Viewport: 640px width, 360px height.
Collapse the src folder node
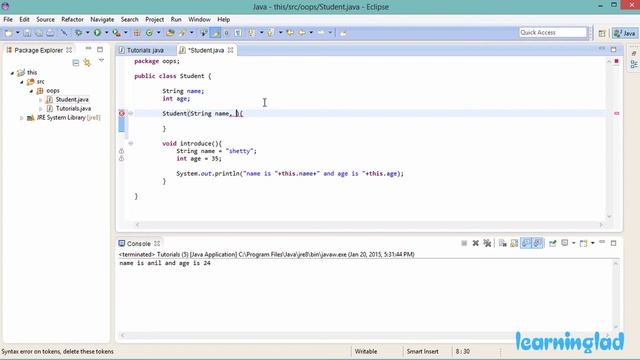tap(22, 82)
